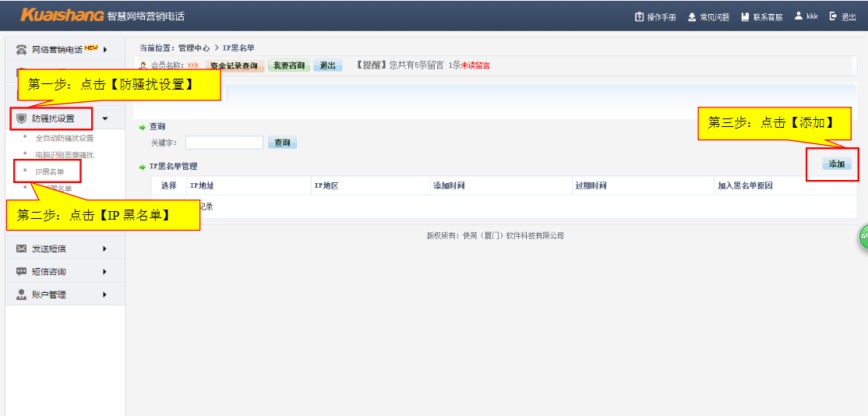Click the chat bubble icon beside 短信咨询
This screenshot has width=868, height=416.
(x=22, y=272)
